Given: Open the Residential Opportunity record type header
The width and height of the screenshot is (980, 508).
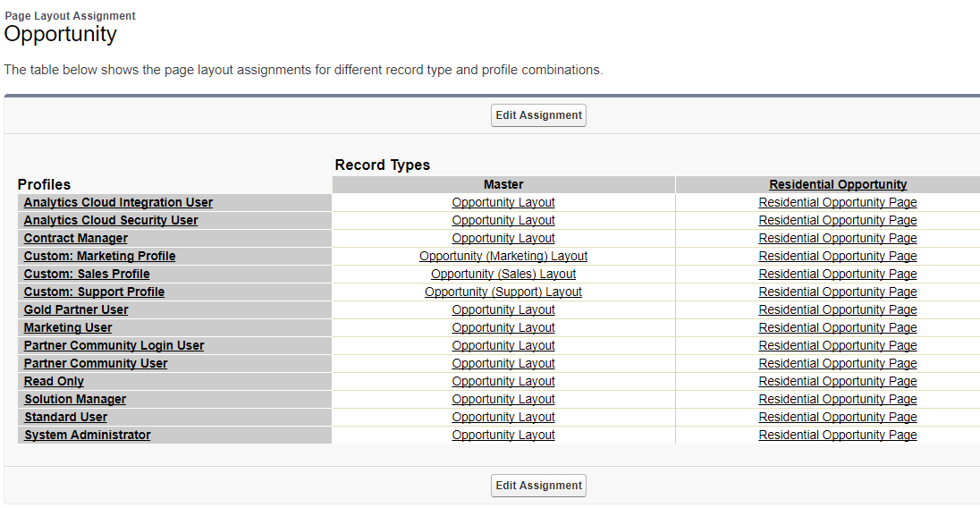Looking at the screenshot, I should [x=838, y=185].
